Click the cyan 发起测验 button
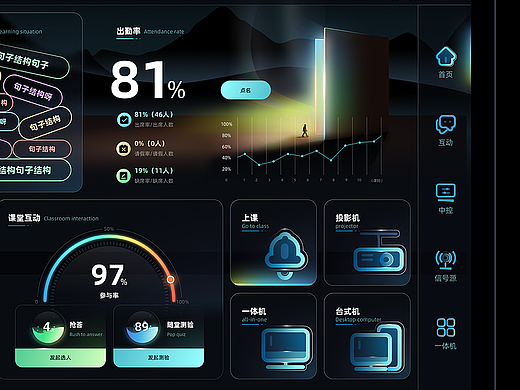This screenshot has width=520, height=390. point(159,358)
